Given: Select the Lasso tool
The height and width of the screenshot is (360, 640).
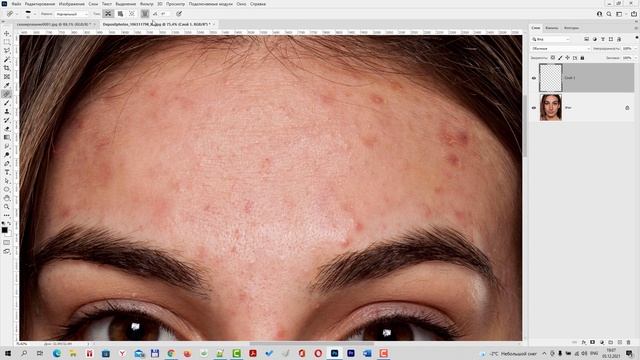Looking at the screenshot, I should click(x=7, y=51).
